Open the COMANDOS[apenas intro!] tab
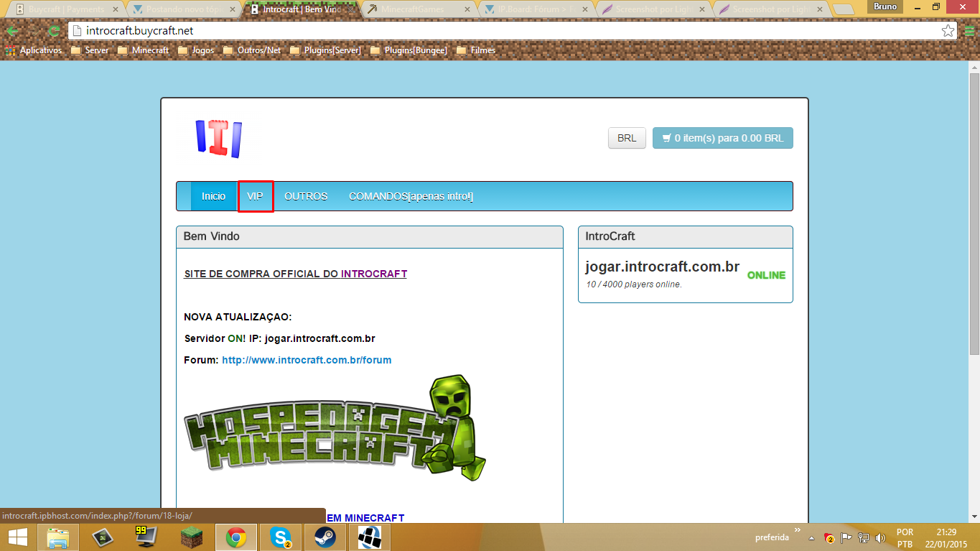 411,196
